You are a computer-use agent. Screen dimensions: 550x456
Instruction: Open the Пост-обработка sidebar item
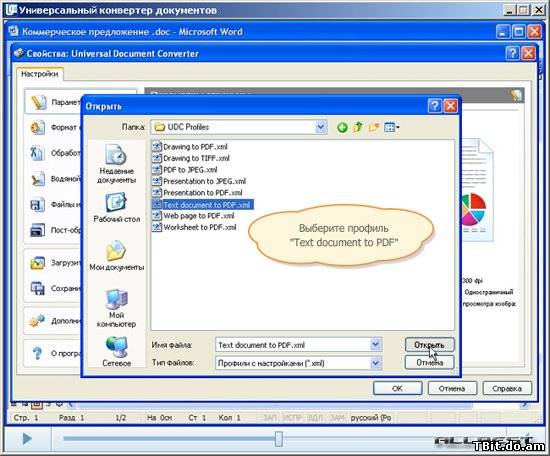54,230
